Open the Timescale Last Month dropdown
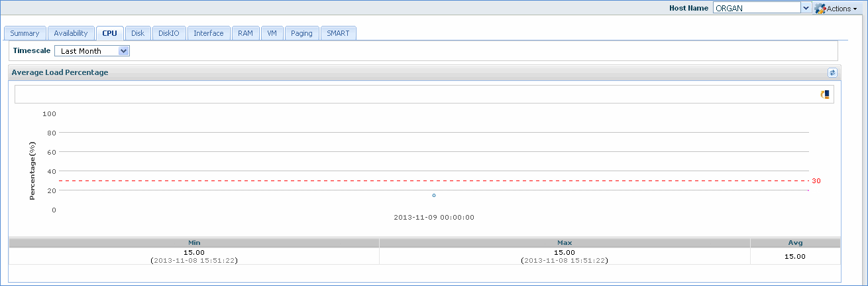Screen dimensions: 868x286 92,50
